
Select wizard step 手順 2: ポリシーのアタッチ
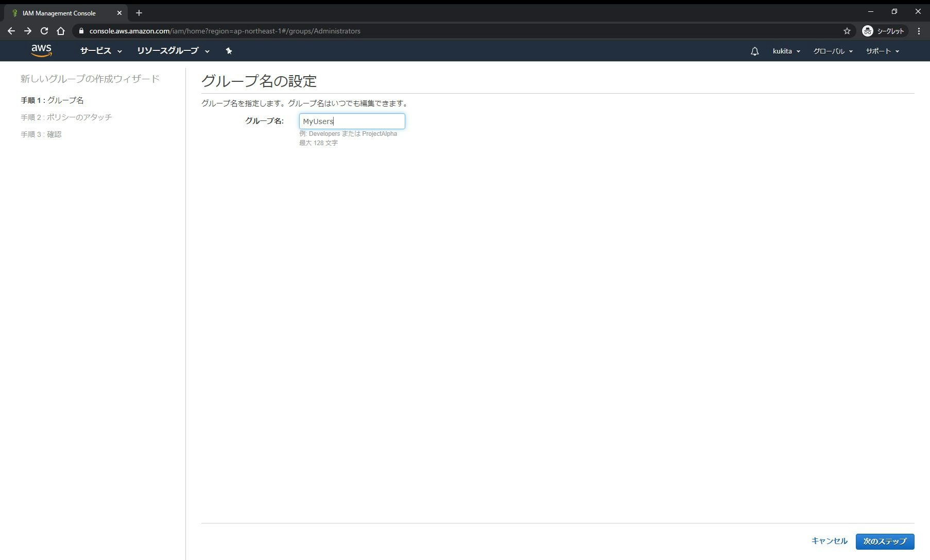point(66,117)
